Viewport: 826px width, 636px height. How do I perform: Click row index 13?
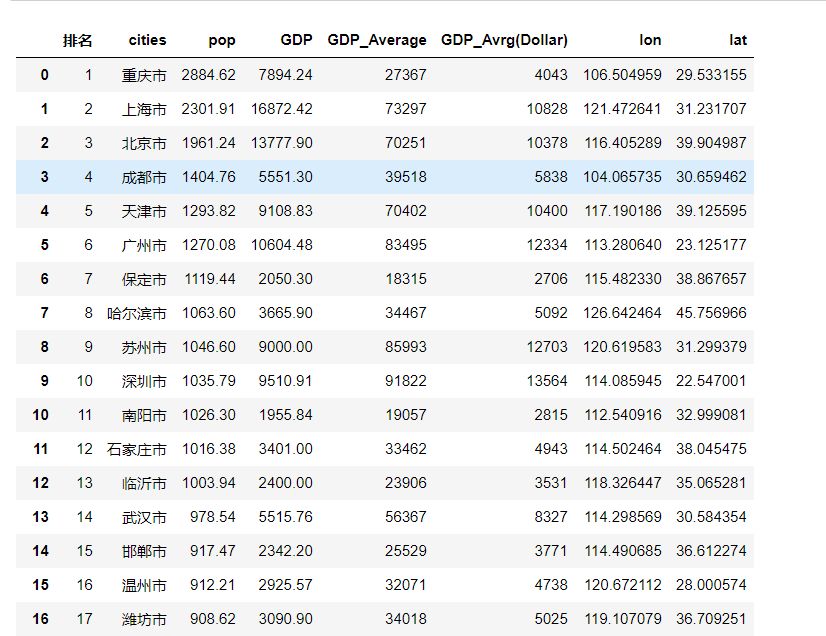[41, 517]
